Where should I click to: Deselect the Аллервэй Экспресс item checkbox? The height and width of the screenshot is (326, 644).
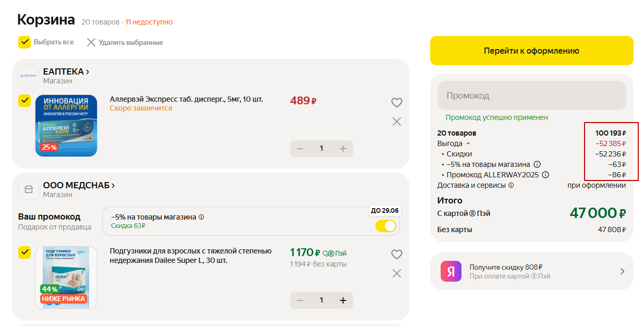pos(25,101)
